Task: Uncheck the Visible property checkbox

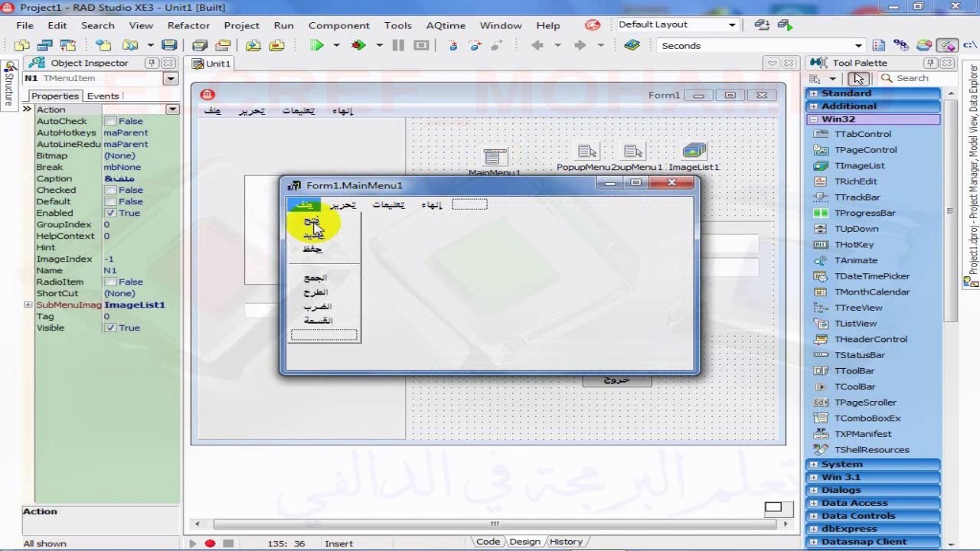Action: click(110, 328)
